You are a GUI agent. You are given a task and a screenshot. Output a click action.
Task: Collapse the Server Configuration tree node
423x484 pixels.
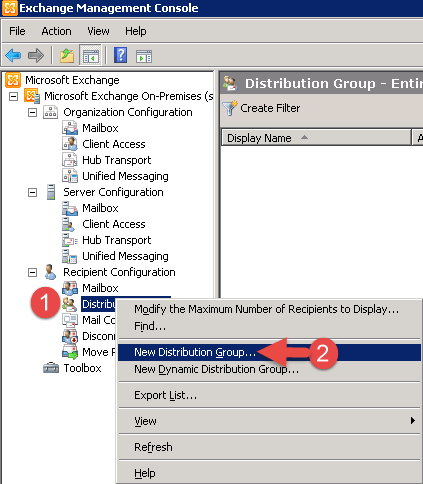pos(32,192)
